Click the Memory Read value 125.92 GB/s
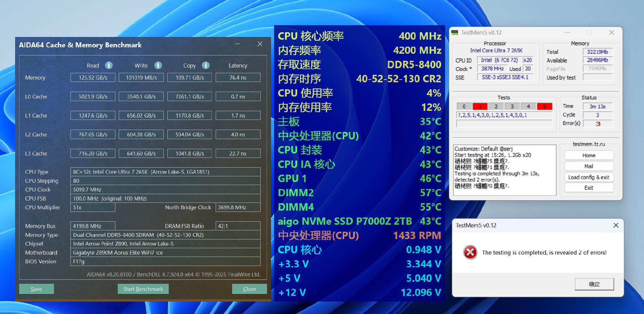This screenshot has width=644, height=314. coord(93,78)
